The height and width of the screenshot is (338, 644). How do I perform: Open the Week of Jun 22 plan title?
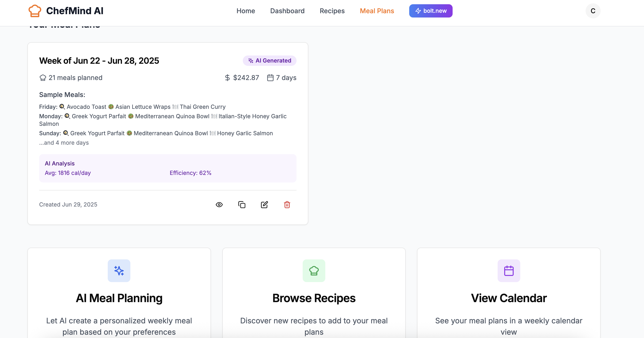pos(99,61)
